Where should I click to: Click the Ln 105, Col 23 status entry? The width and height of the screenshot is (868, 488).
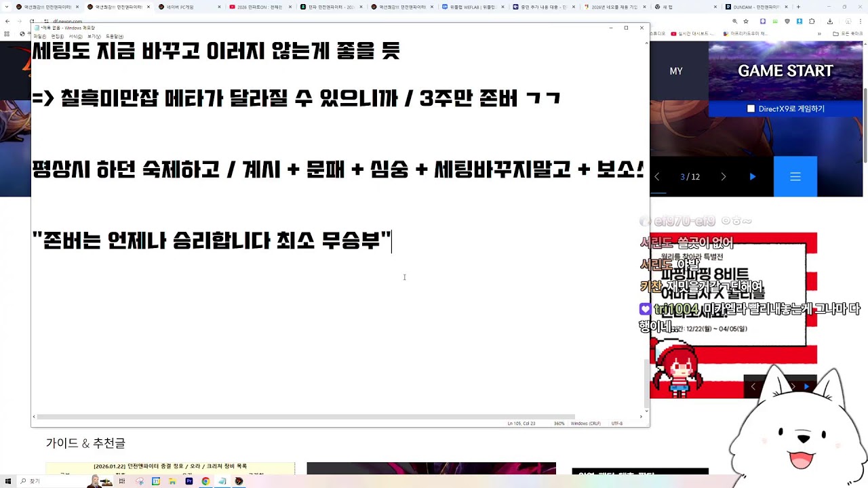click(x=521, y=424)
